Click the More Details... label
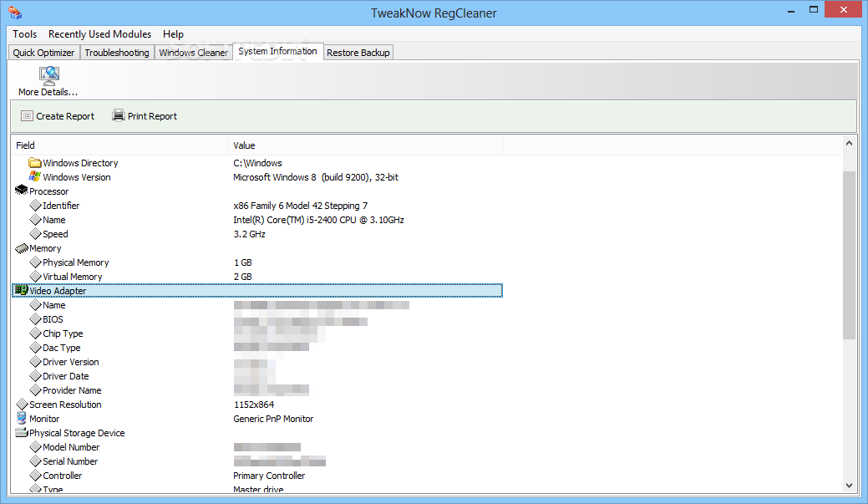 [48, 92]
